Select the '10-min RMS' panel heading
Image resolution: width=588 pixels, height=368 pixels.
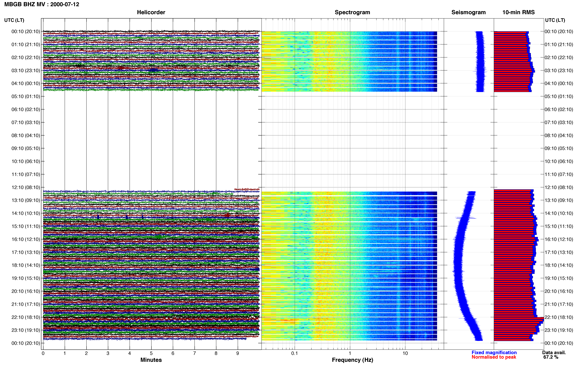click(518, 12)
